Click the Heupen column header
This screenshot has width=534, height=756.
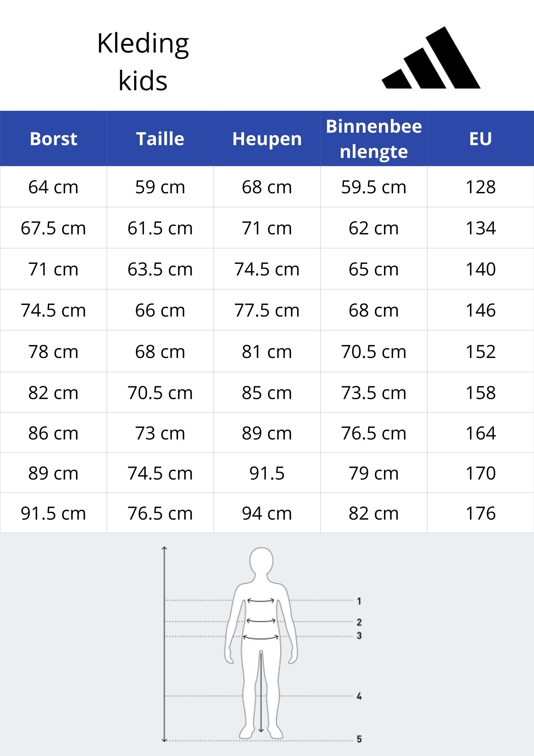point(267,138)
